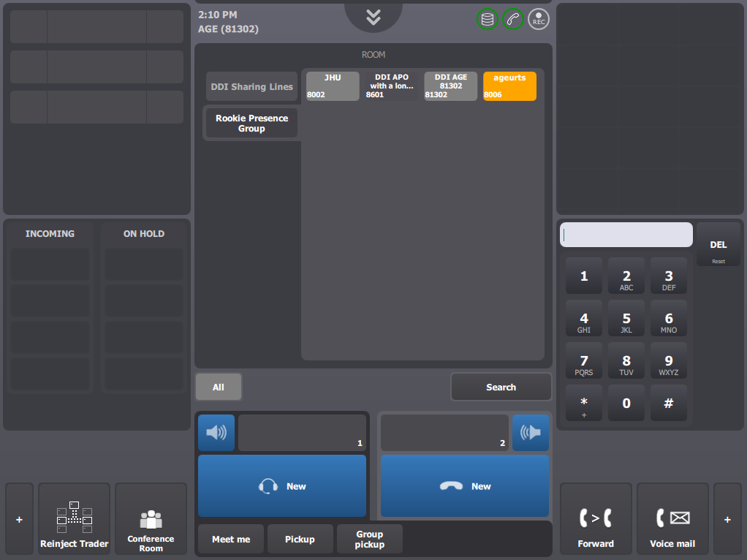Toggle the REC recording button
This screenshot has width=747, height=560.
(x=539, y=20)
